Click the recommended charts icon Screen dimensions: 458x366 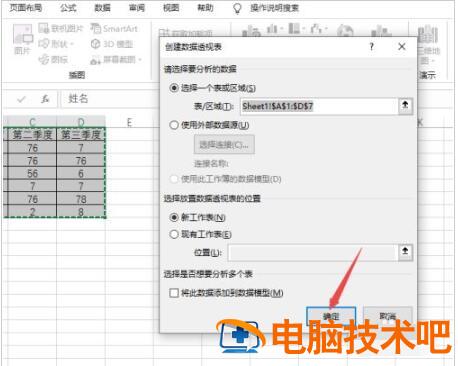coord(251,32)
